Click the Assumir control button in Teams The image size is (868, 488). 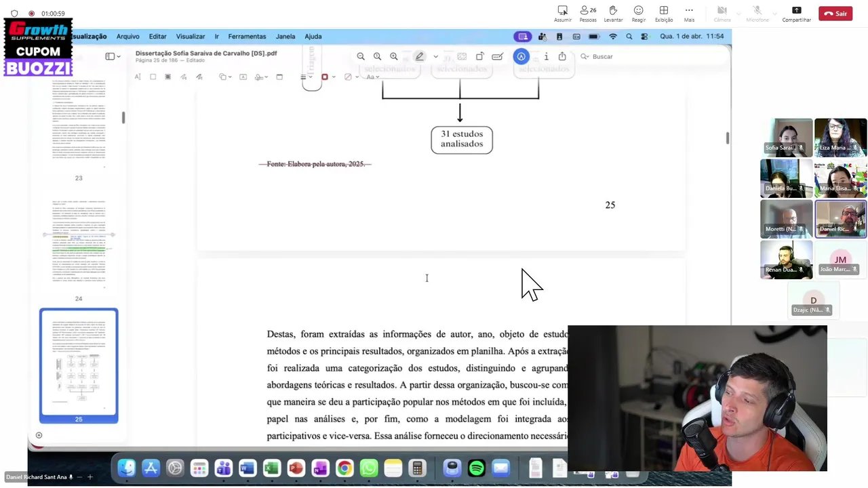coord(563,13)
